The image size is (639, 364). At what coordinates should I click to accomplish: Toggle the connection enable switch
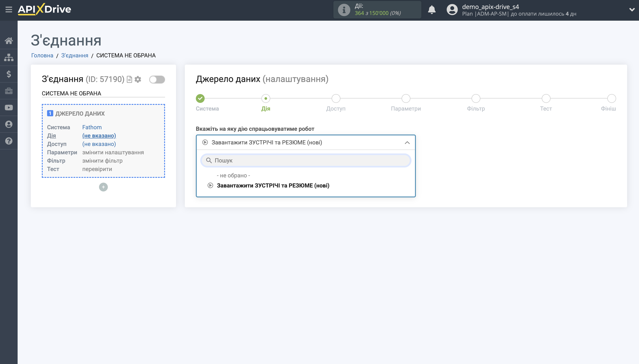(157, 79)
